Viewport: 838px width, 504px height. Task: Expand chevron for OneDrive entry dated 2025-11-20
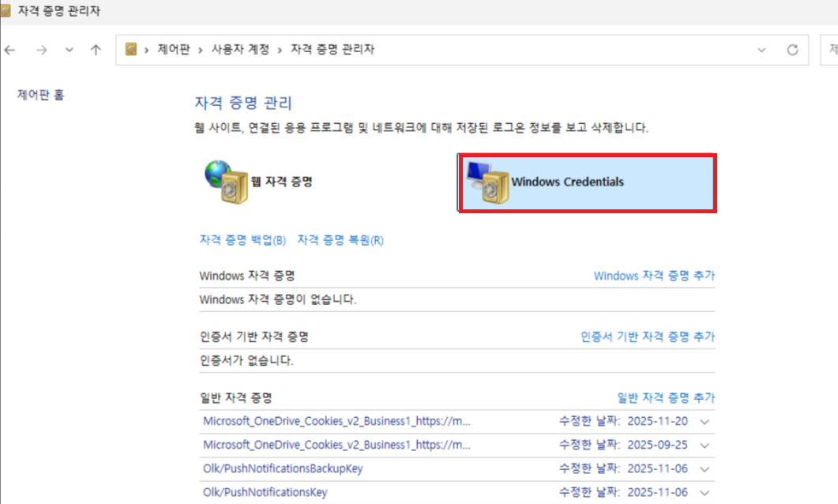[x=705, y=422]
